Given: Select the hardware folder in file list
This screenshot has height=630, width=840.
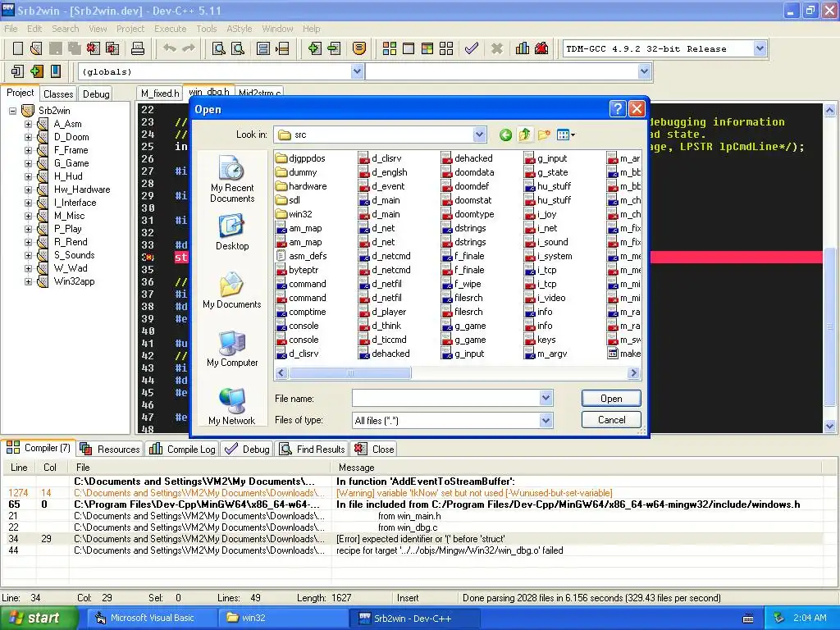Looking at the screenshot, I should click(301, 186).
